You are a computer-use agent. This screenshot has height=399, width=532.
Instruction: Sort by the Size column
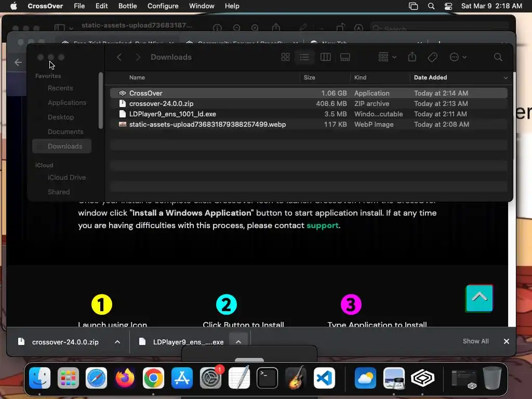coord(309,77)
